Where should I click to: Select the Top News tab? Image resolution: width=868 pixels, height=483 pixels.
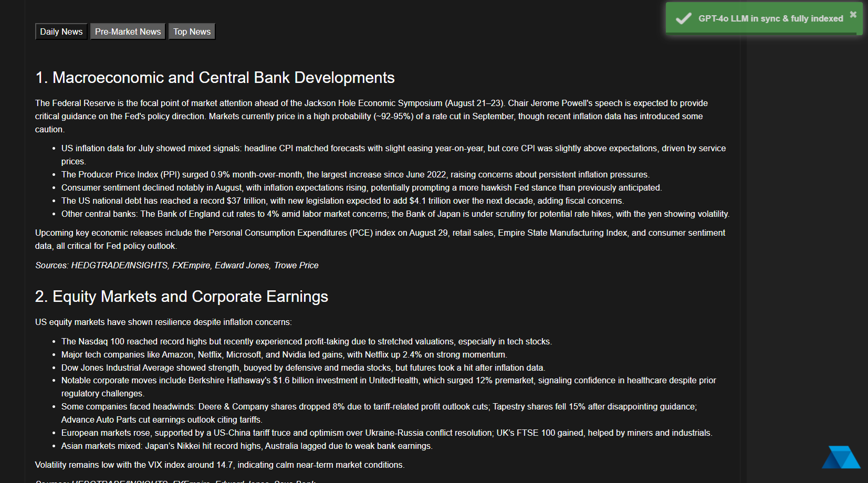(192, 31)
